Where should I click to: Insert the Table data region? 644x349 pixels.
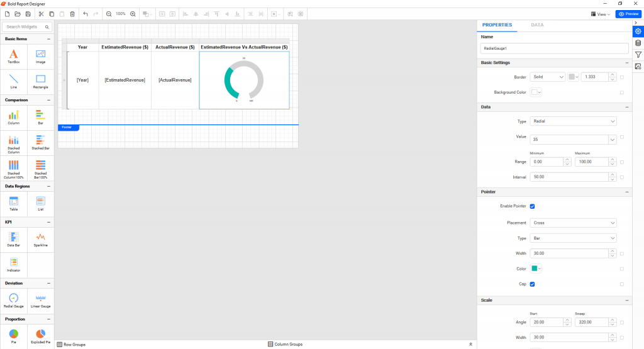(x=14, y=204)
